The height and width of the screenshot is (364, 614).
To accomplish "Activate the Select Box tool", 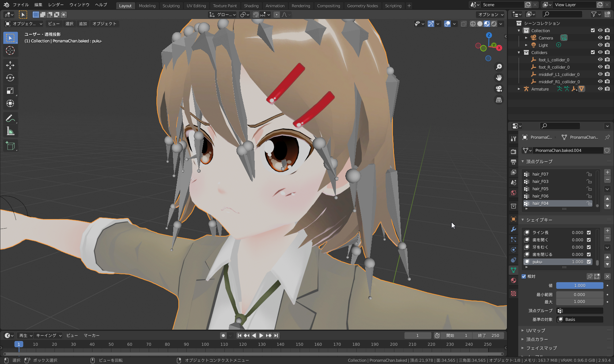I will click(x=10, y=38).
